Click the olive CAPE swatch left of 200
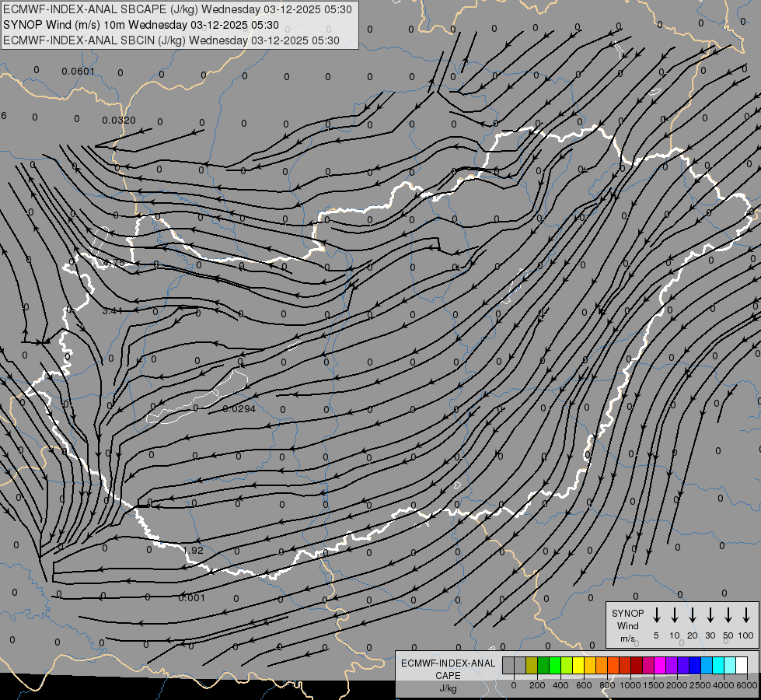The width and height of the screenshot is (761, 700). [x=532, y=665]
